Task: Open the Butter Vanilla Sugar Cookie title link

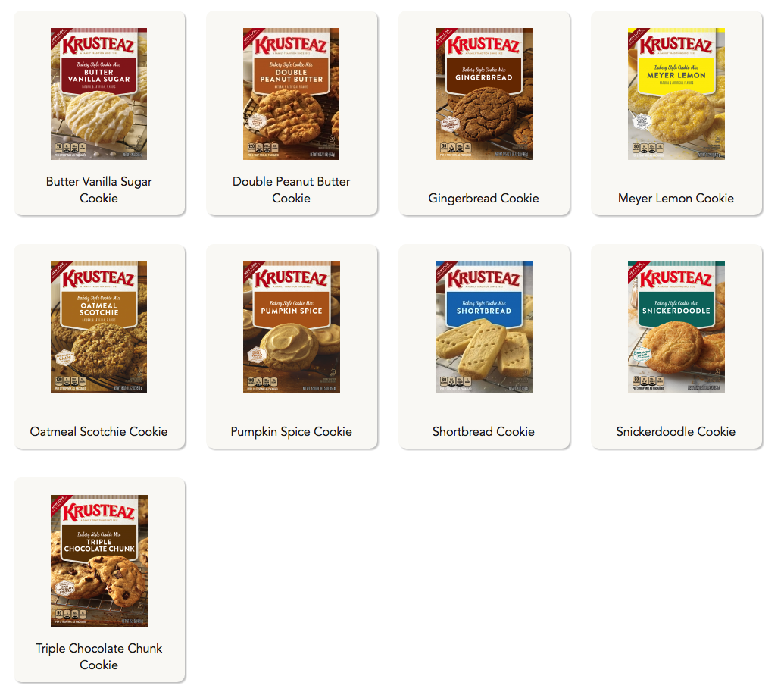Action: point(99,189)
